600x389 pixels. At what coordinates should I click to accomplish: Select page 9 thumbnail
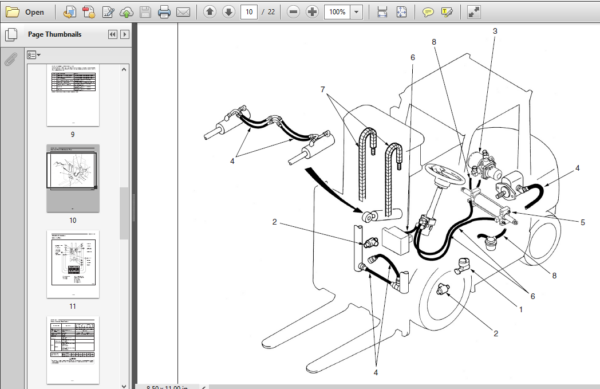(73, 95)
